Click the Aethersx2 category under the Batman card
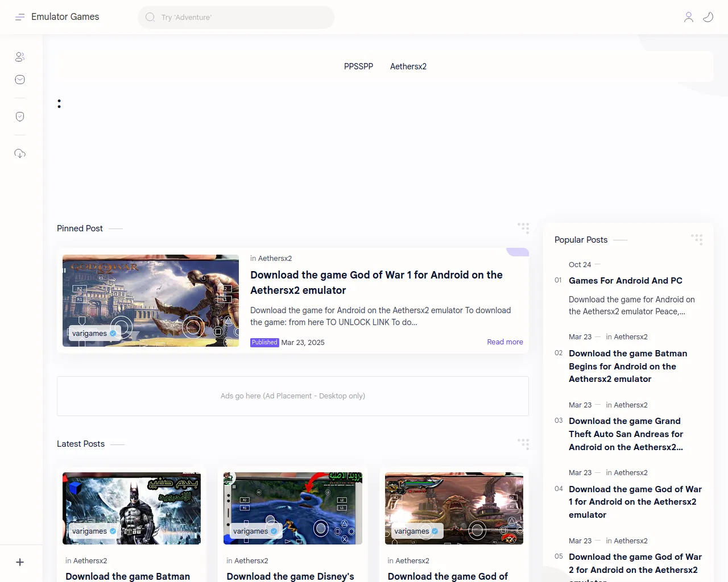The width and height of the screenshot is (728, 582). pos(90,560)
